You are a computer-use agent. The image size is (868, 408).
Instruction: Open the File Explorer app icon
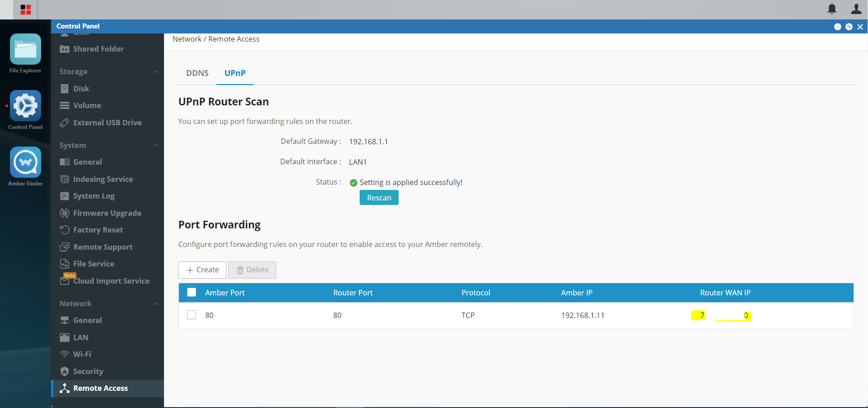click(x=25, y=49)
